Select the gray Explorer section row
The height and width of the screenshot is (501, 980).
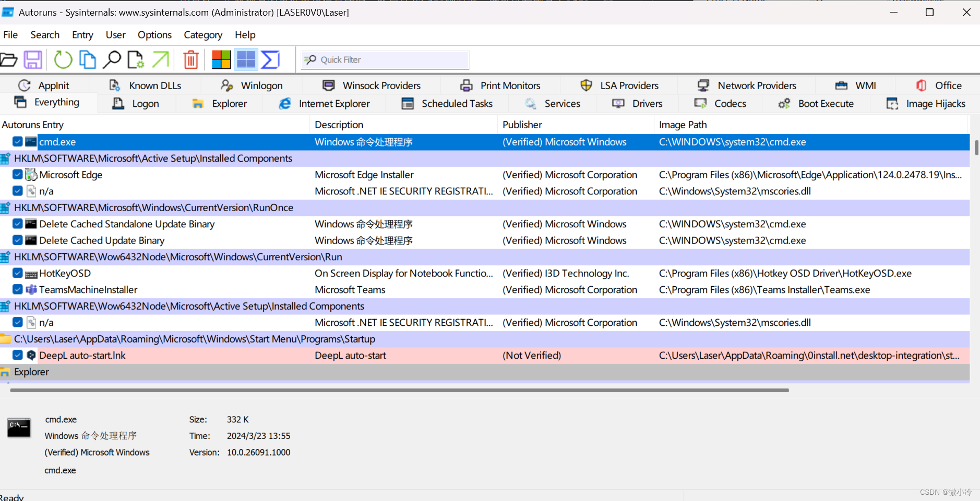[485, 372]
